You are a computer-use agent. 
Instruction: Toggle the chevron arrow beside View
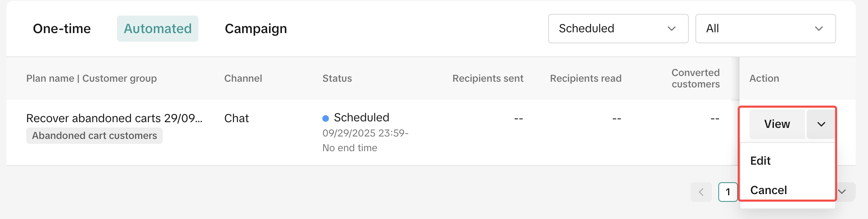pos(821,124)
